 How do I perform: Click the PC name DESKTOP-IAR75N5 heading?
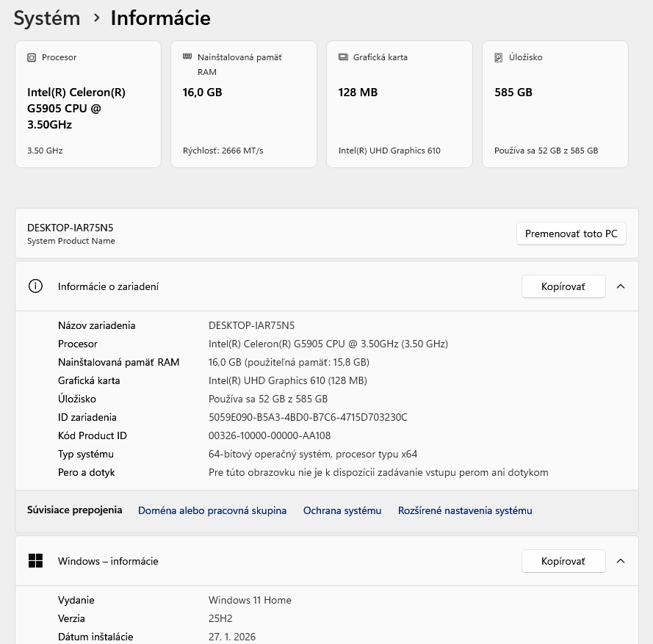(70, 228)
